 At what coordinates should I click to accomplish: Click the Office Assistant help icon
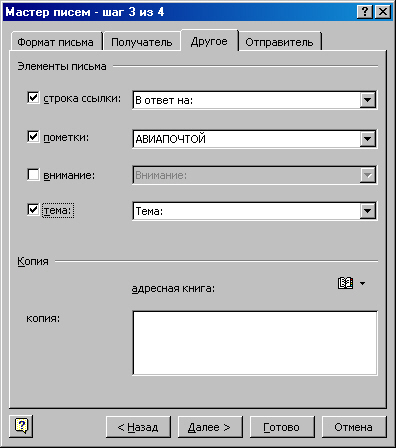21,426
